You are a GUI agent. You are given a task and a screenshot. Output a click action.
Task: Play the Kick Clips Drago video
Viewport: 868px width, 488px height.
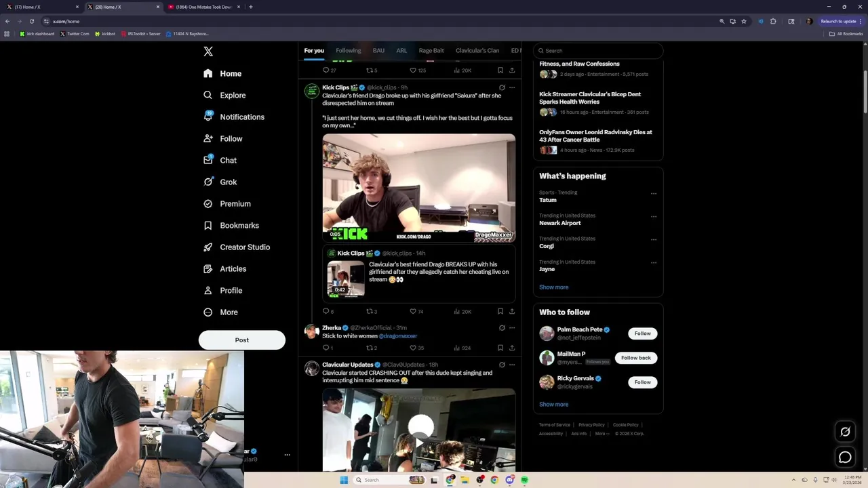pos(418,188)
